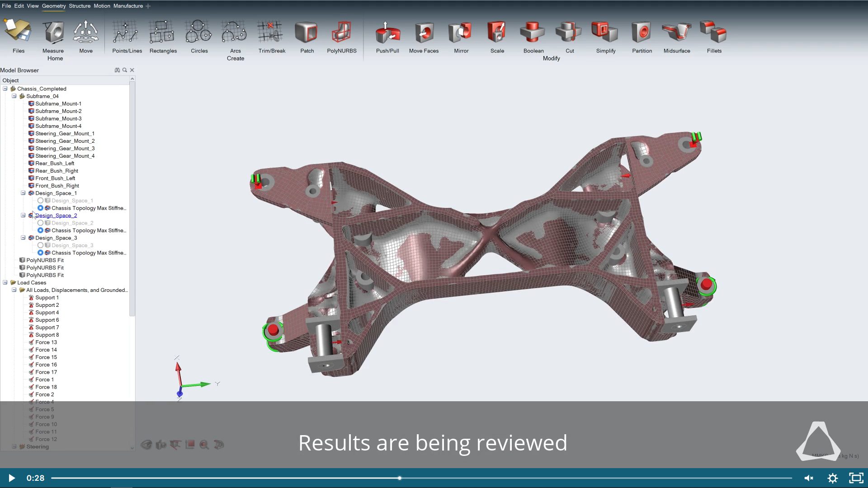
Task: Click the Model Browser search icon
Action: point(125,70)
